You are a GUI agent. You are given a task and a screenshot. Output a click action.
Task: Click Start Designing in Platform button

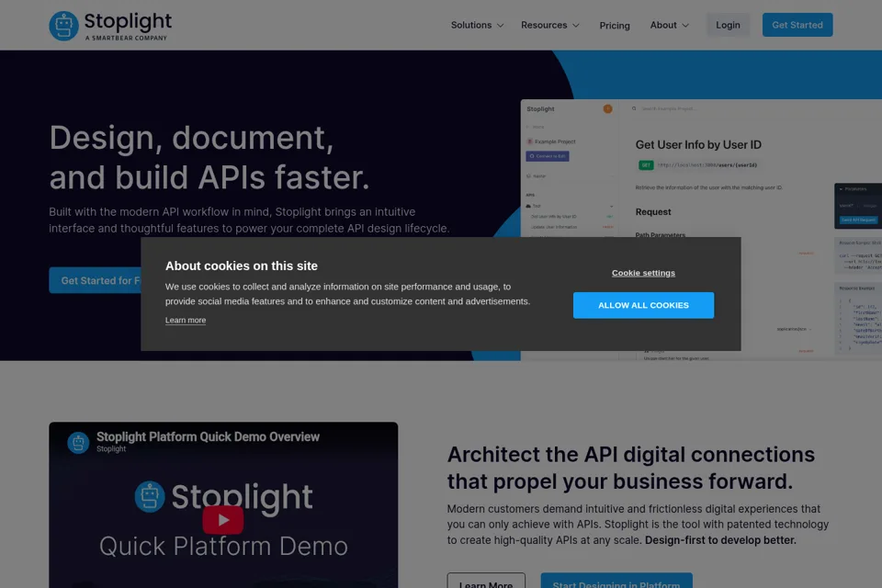click(616, 581)
